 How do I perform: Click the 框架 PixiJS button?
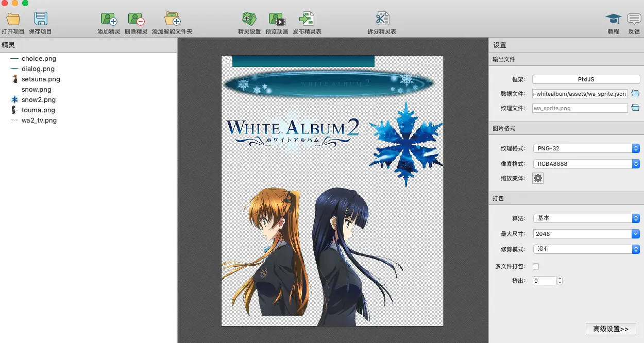tap(586, 80)
